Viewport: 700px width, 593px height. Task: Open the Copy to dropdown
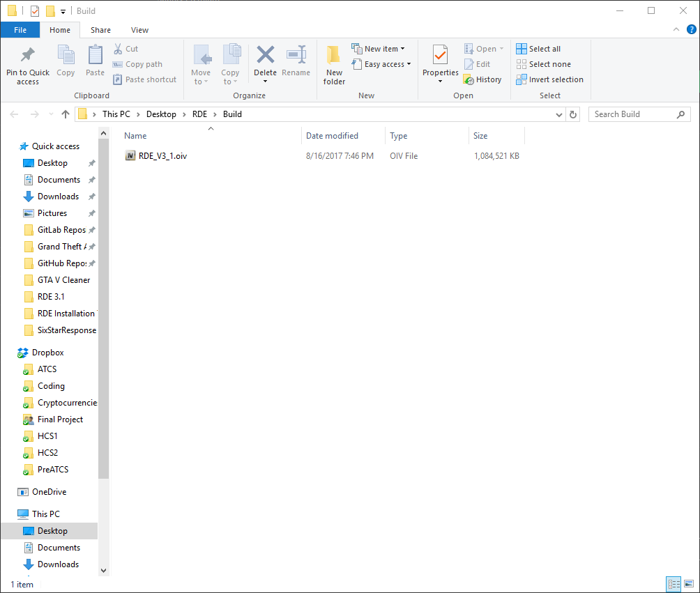[230, 65]
